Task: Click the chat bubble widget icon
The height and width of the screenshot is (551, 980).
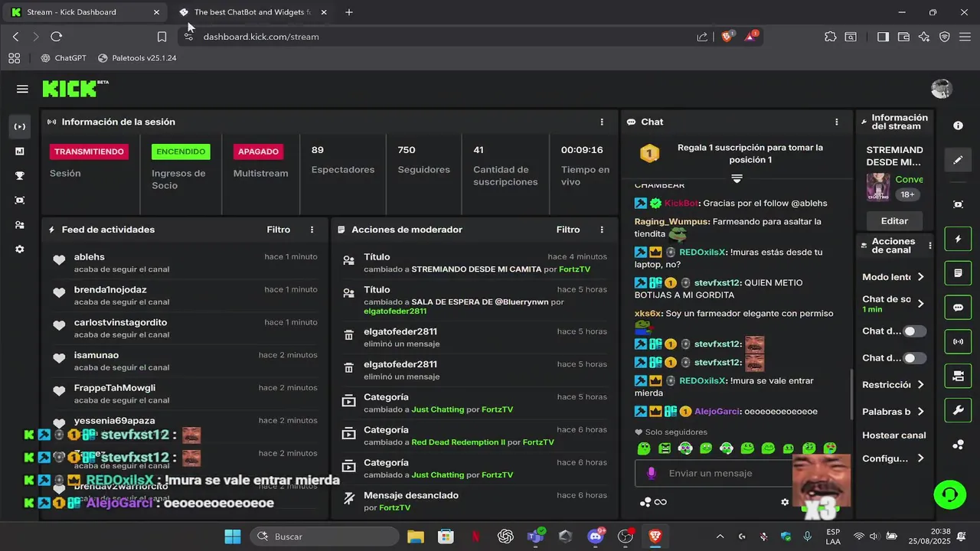Action: (958, 308)
